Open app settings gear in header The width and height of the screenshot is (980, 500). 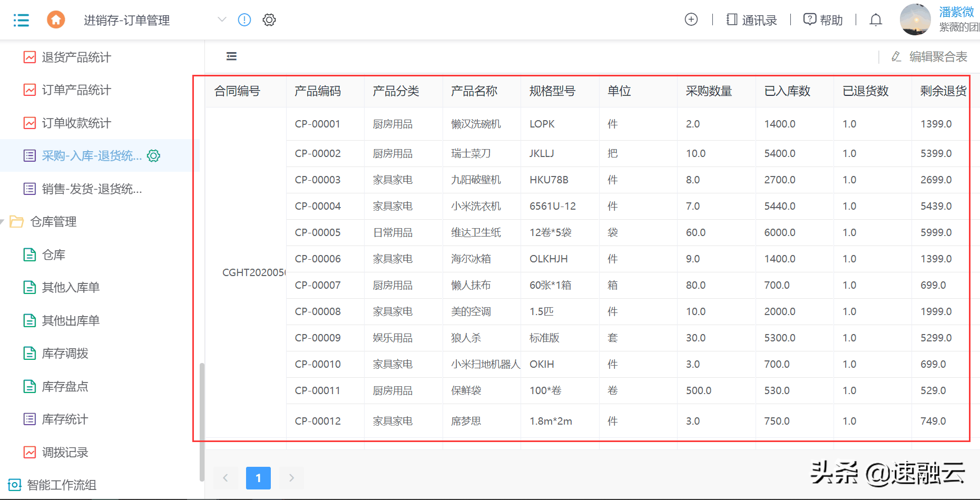point(269,20)
